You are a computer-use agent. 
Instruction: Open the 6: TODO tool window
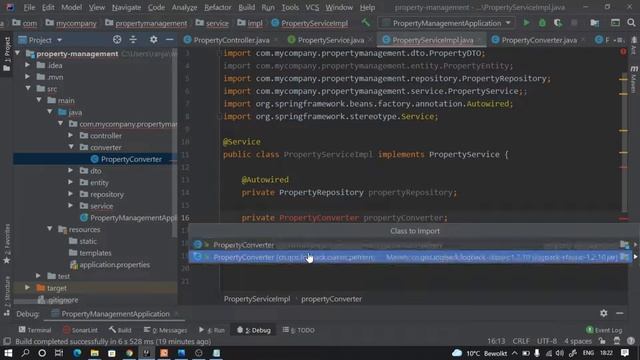click(299, 330)
